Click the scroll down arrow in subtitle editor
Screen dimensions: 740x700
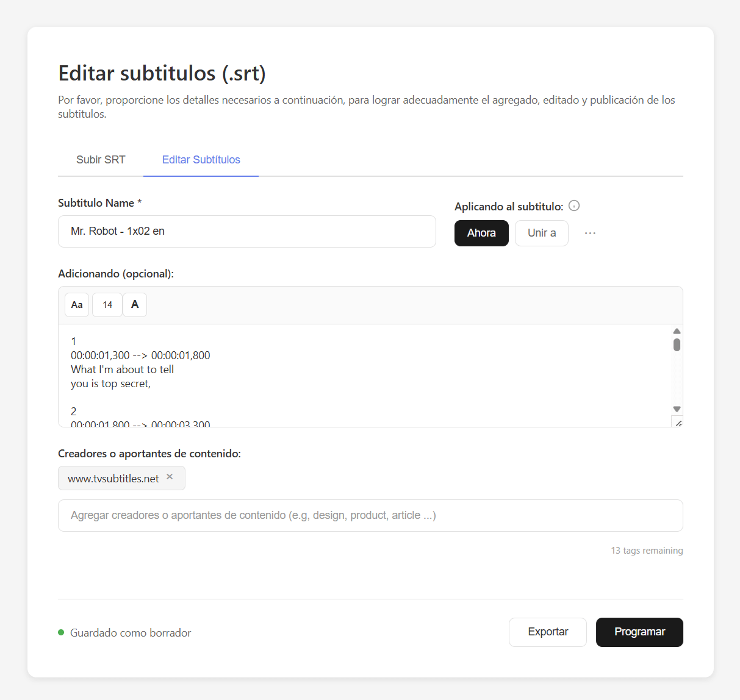click(677, 409)
